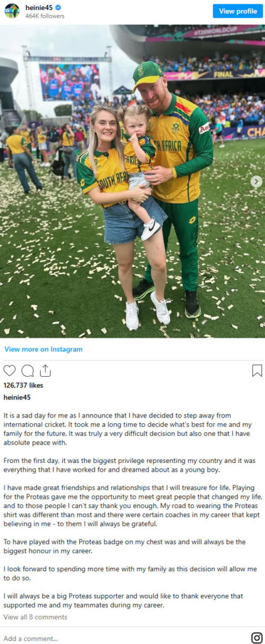Click the share upload icon
The width and height of the screenshot is (265, 644).
[46, 371]
